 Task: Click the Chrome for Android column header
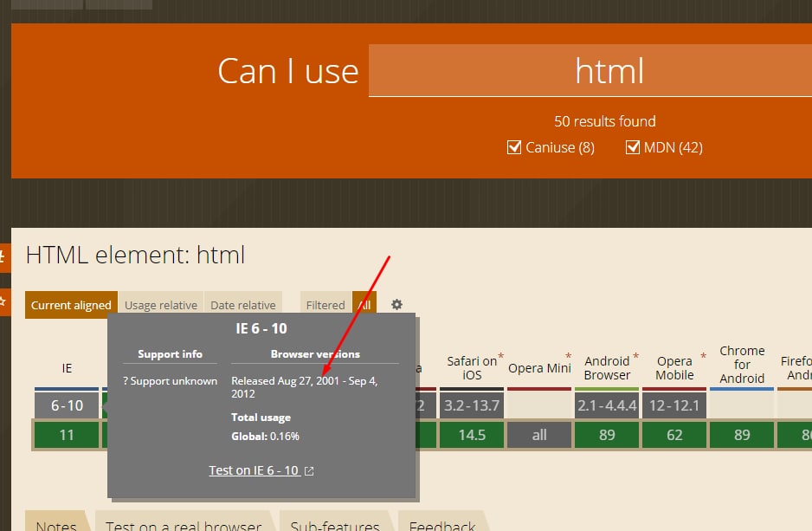[742, 364]
